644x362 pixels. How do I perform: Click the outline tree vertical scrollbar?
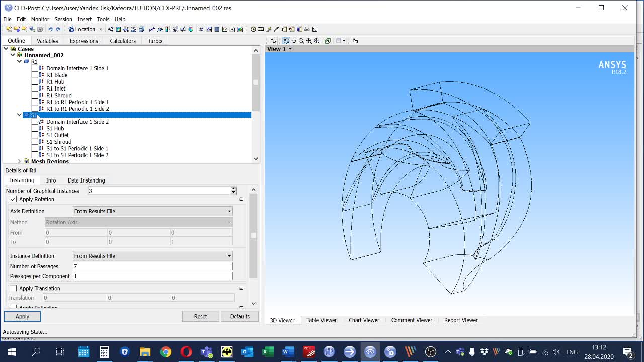coord(256,83)
